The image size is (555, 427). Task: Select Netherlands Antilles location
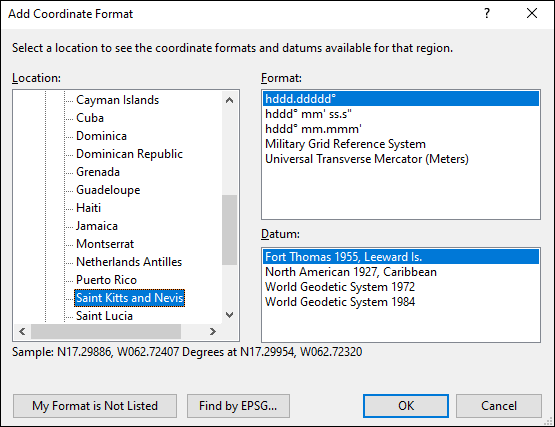pyautogui.click(x=129, y=262)
